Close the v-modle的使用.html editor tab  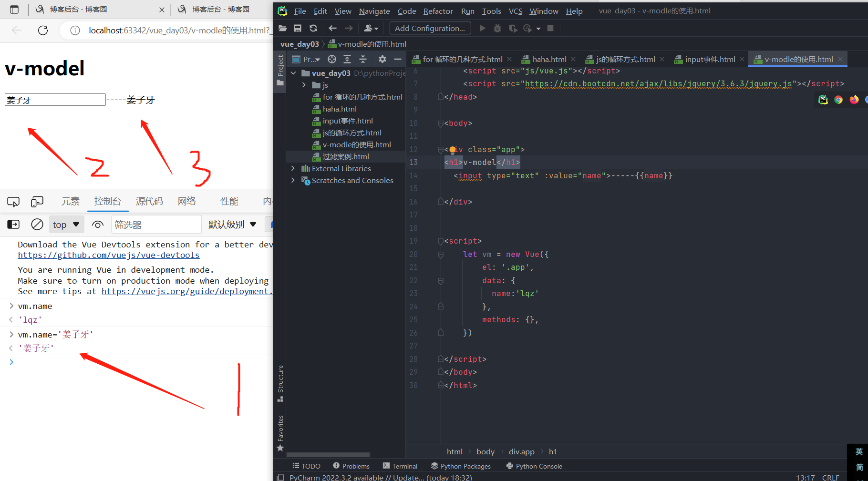tap(840, 59)
